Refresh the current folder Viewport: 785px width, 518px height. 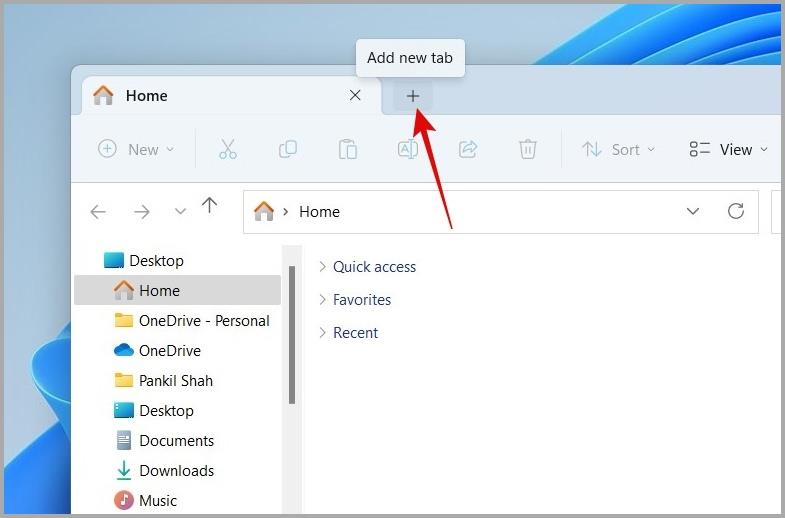tap(736, 211)
